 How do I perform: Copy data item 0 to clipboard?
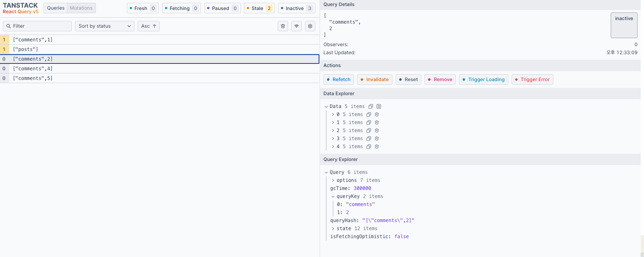(x=369, y=114)
